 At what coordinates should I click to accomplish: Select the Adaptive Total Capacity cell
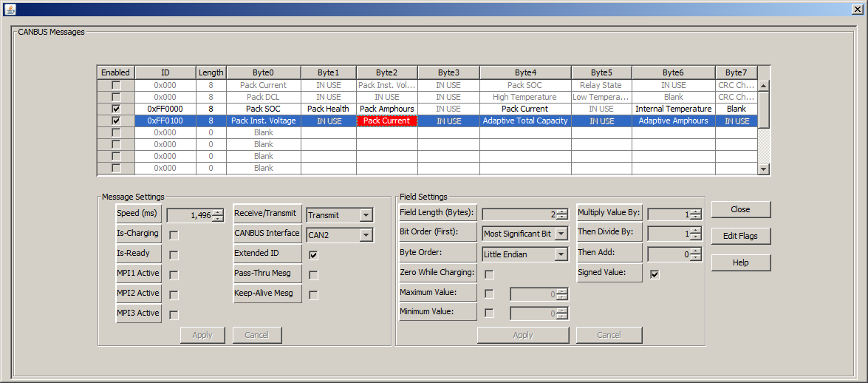525,121
